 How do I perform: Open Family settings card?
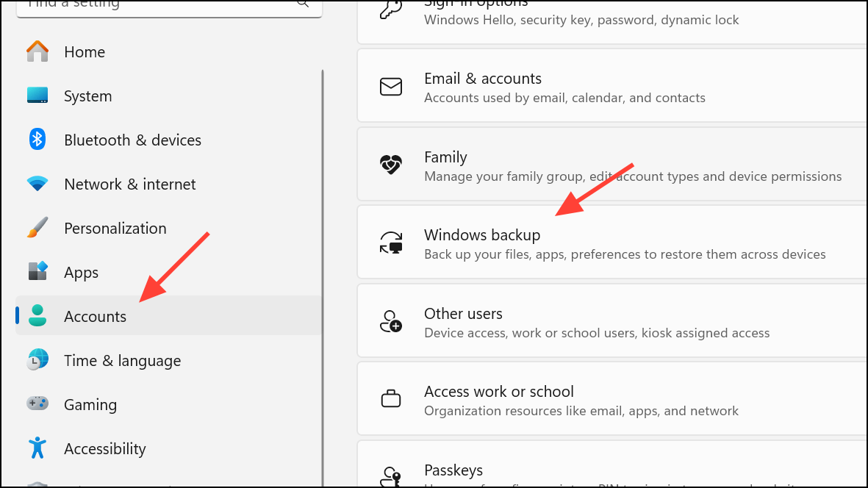[612, 165]
